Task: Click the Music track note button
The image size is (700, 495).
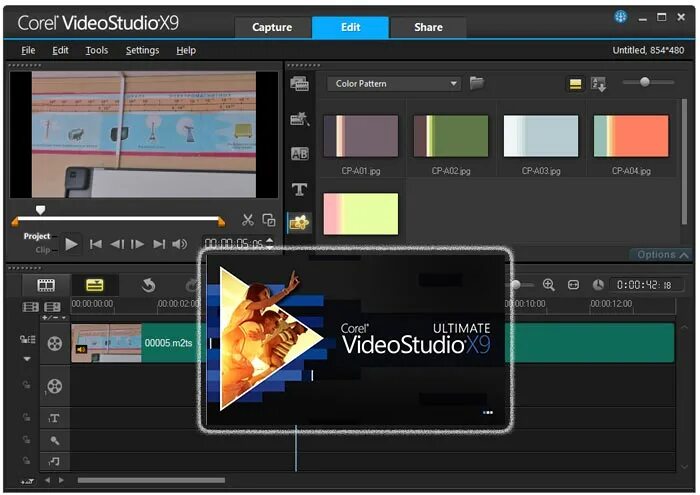Action: [54, 461]
